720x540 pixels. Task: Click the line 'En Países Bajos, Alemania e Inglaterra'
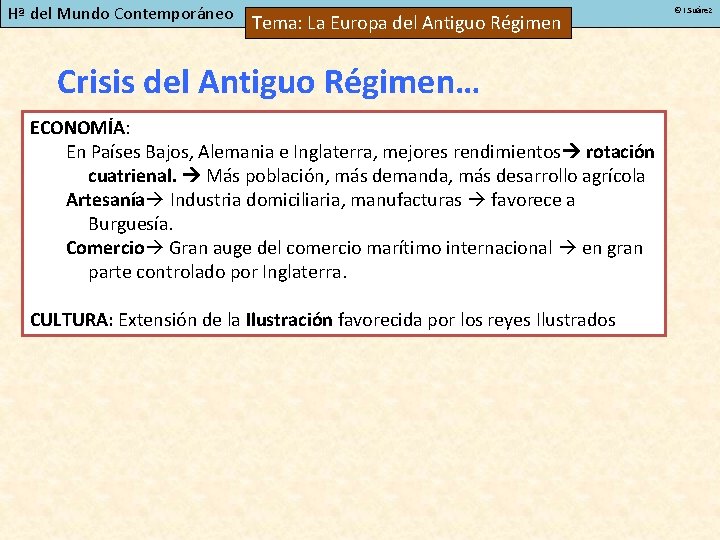pos(222,152)
